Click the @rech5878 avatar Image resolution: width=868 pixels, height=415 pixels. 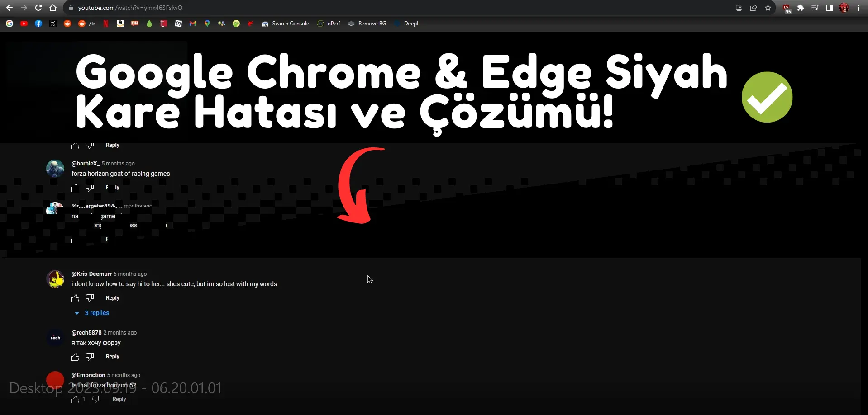55,338
